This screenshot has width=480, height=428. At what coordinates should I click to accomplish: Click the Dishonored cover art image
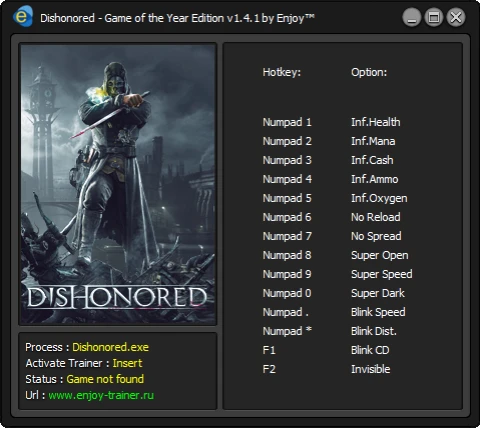pyautogui.click(x=118, y=184)
